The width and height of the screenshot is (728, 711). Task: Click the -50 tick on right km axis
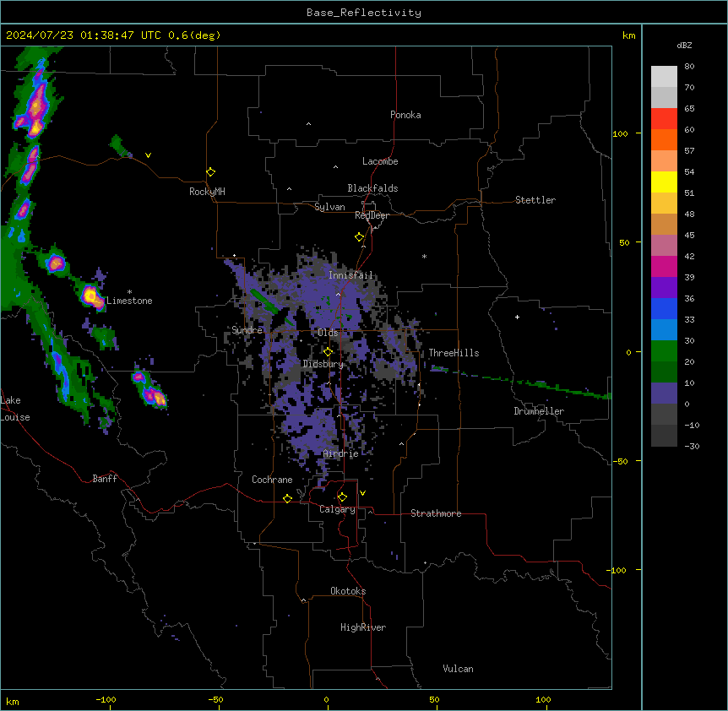coord(620,461)
